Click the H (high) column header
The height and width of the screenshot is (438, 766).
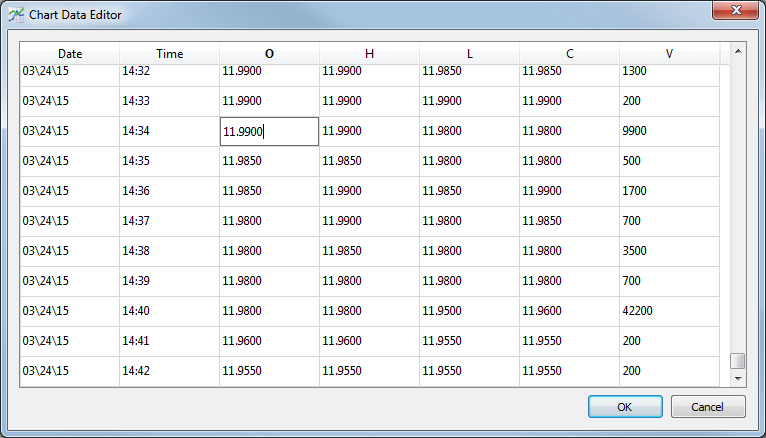369,54
